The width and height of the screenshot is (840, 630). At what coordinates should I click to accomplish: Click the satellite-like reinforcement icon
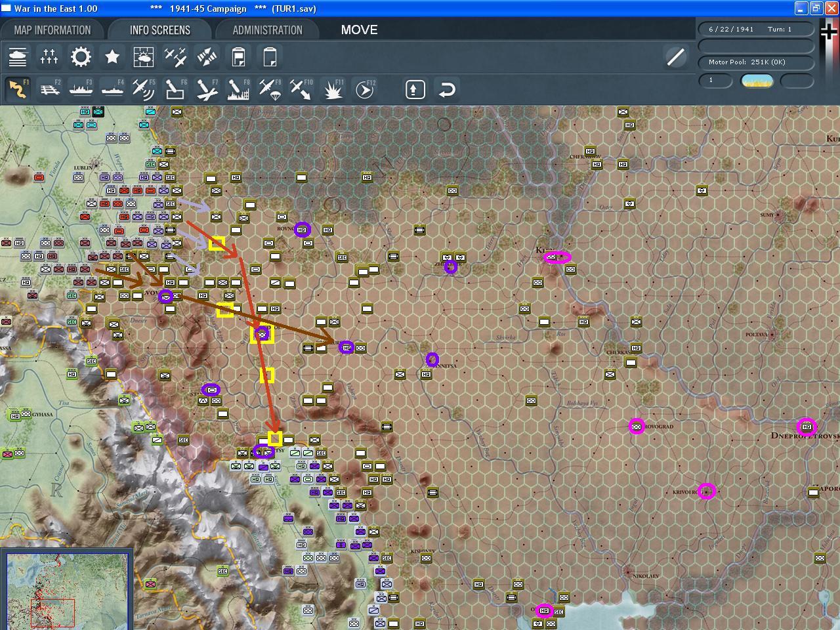click(x=207, y=57)
